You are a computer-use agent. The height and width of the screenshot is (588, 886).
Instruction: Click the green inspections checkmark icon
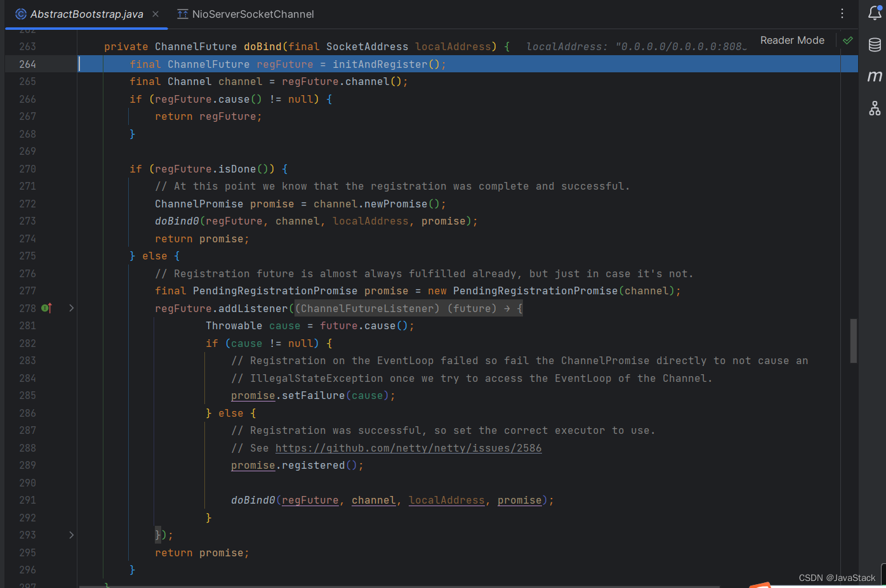(x=848, y=41)
